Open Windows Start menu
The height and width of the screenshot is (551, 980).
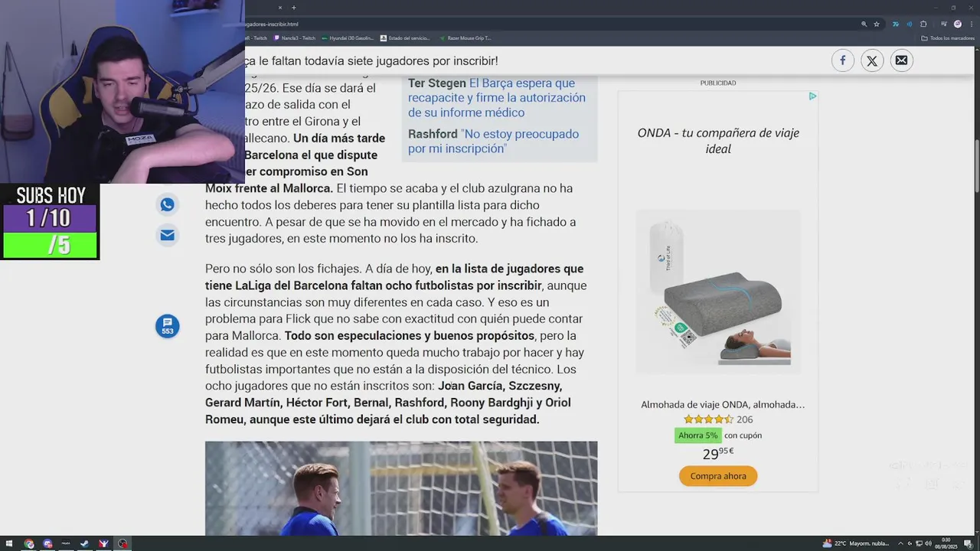(10, 544)
